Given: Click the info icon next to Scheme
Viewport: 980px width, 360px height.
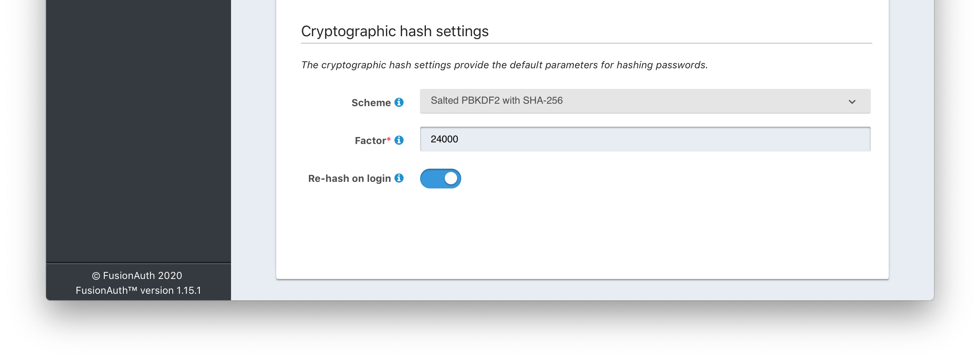Looking at the screenshot, I should click(x=399, y=102).
